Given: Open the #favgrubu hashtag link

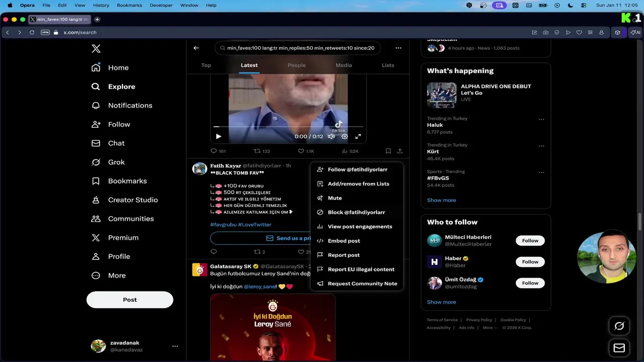Looking at the screenshot, I should coord(223,225).
